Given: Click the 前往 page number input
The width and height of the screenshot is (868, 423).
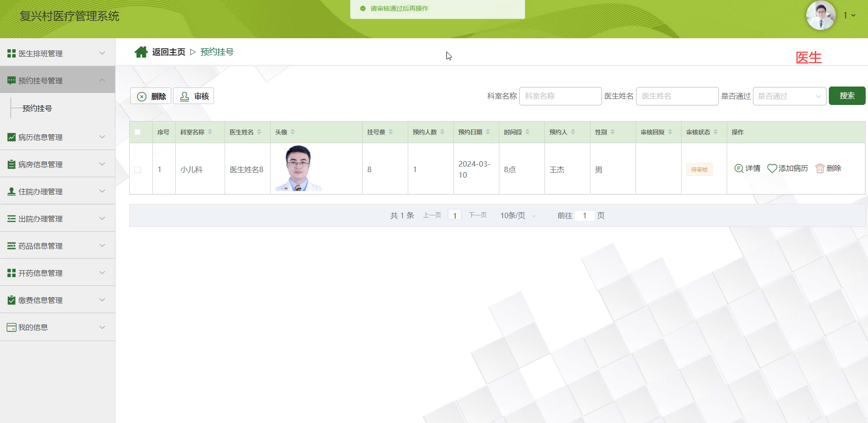Looking at the screenshot, I should point(584,215).
